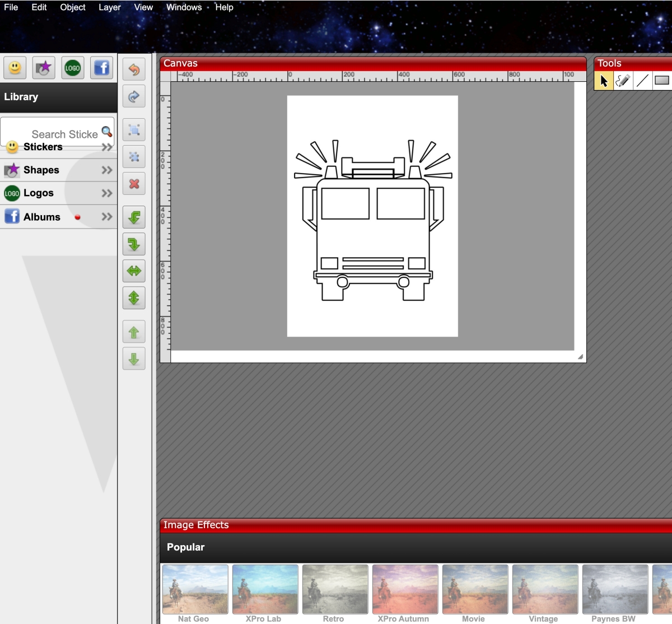Click the green Logo icon in the top toolbar
Viewport: 672px width, 624px height.
[x=73, y=68]
